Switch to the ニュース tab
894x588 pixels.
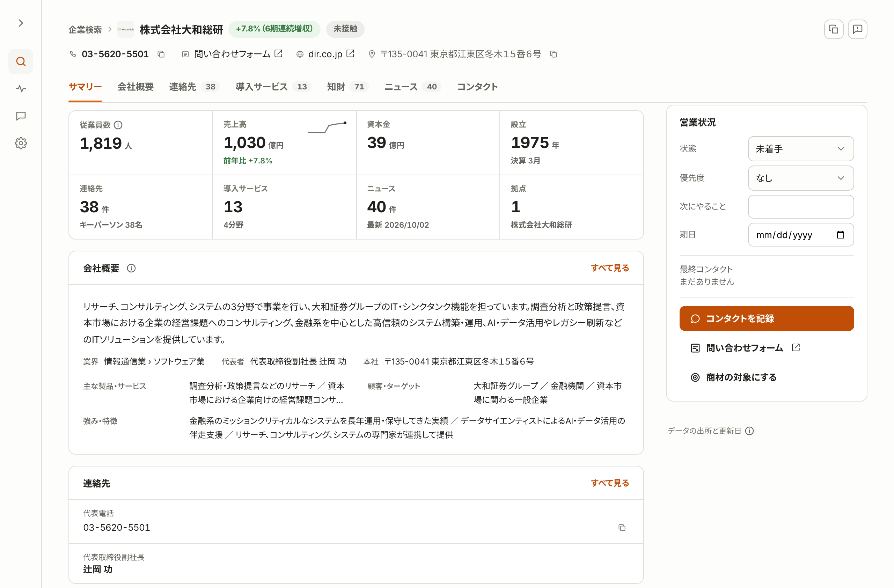coord(412,87)
